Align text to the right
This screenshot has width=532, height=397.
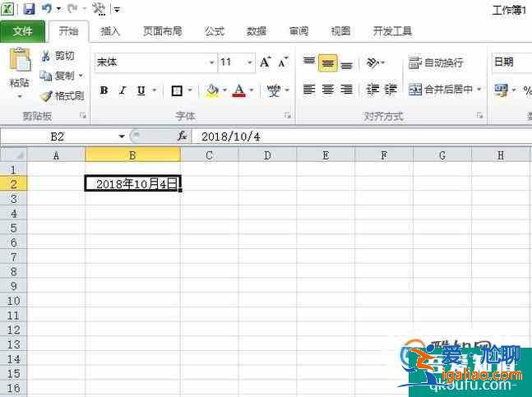347,90
